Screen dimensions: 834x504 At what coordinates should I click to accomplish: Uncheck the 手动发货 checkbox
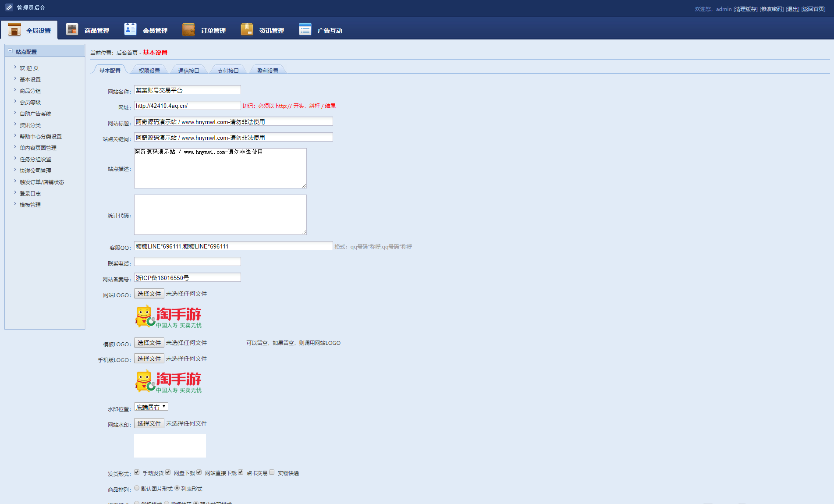pos(137,472)
